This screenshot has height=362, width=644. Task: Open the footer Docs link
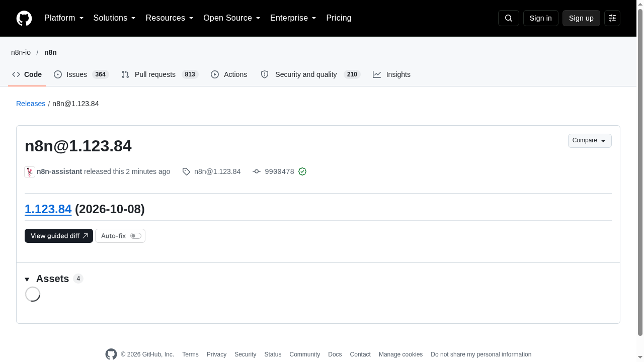click(x=335, y=354)
